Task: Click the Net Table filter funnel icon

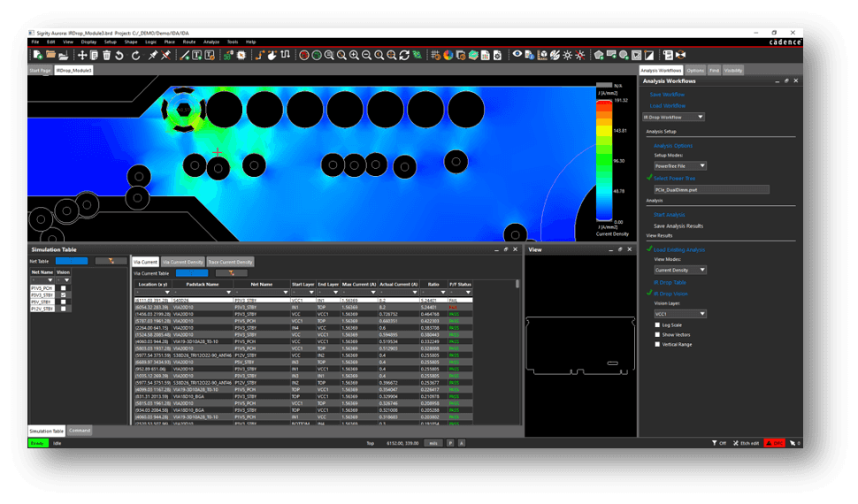Action: tap(111, 261)
